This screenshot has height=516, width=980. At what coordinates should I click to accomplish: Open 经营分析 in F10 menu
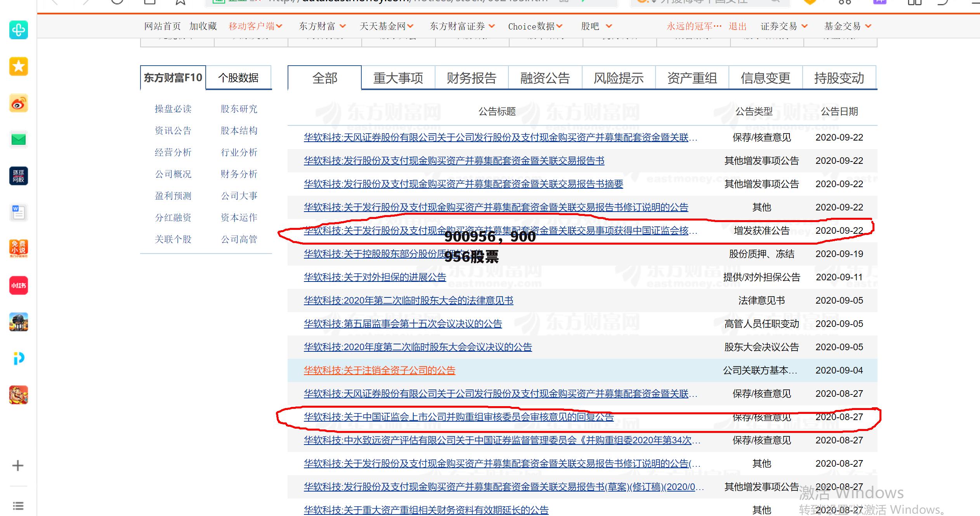[x=173, y=152]
